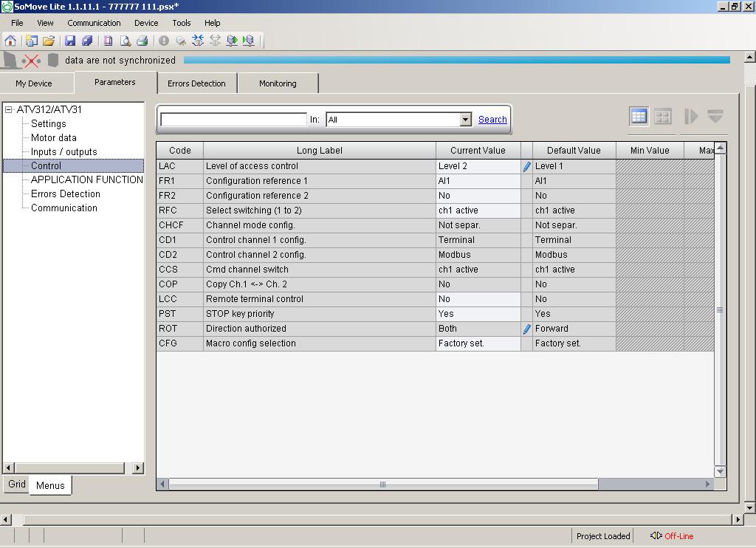Click the red X connection status icon
This screenshot has height=548, width=756.
[x=31, y=61]
